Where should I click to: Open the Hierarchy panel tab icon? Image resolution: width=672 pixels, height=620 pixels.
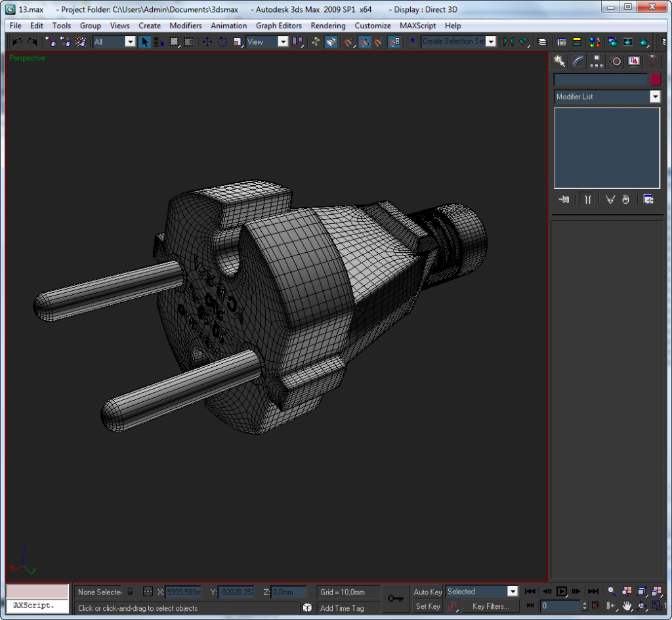coord(597,61)
